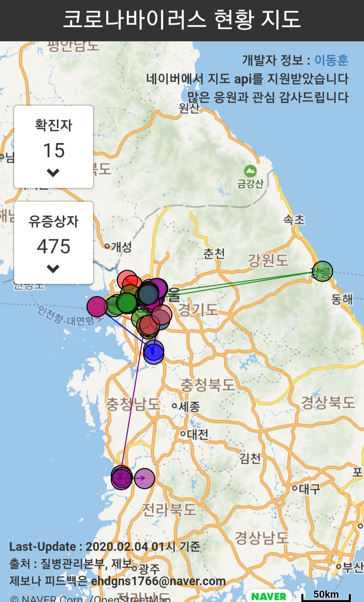Tap the 코로나바이러스 현황 지도 title bar
The width and height of the screenshot is (364, 602).
(x=182, y=20)
